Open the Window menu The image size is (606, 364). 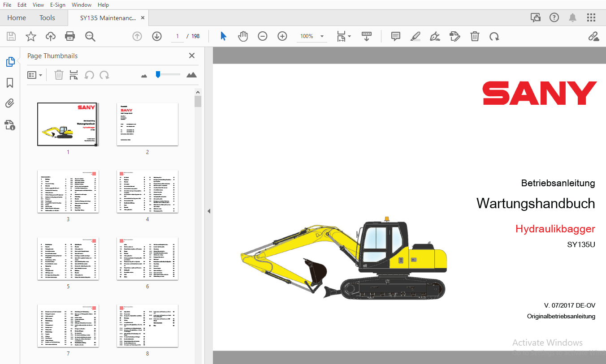click(x=82, y=5)
